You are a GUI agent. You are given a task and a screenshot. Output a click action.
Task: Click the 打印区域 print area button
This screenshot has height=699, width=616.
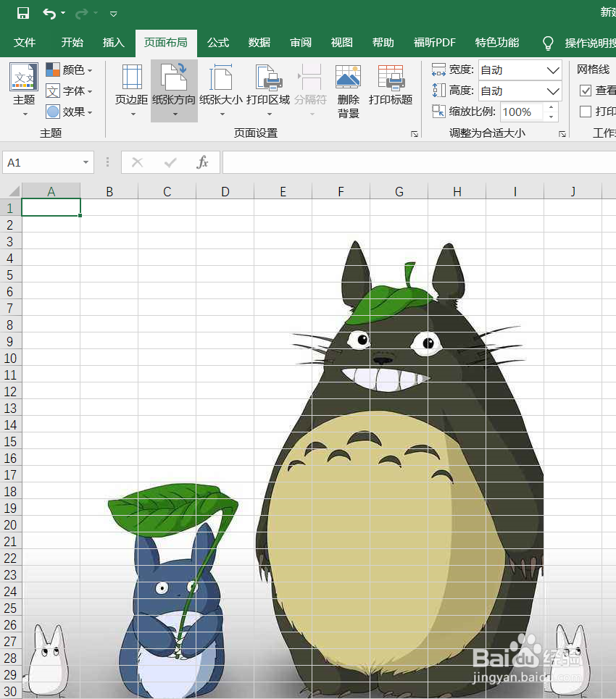(x=268, y=91)
